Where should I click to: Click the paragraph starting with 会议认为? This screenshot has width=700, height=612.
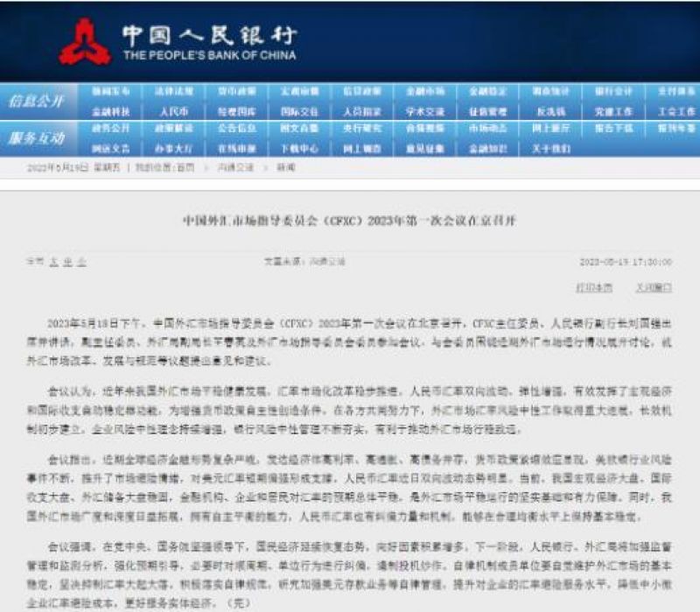pyautogui.click(x=349, y=411)
